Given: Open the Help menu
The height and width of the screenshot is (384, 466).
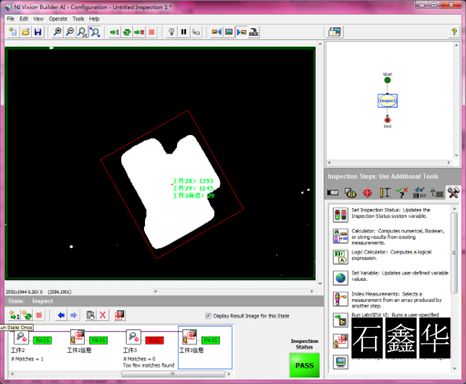Looking at the screenshot, I should (94, 19).
